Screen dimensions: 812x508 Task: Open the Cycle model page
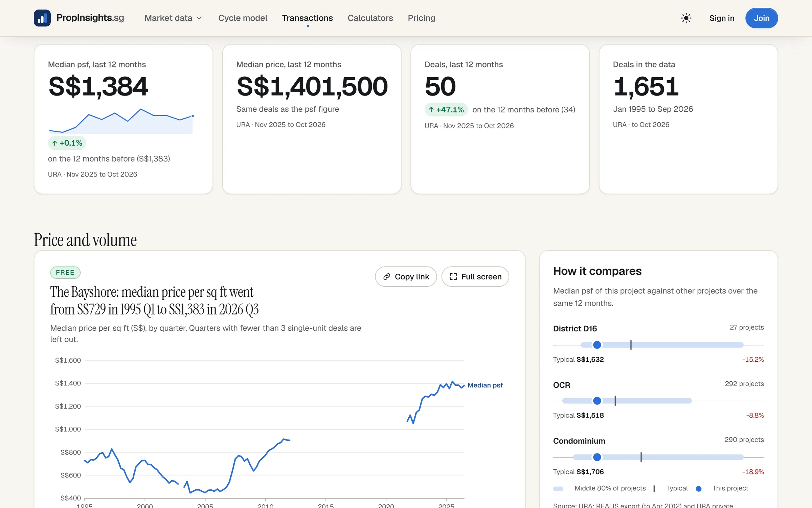point(243,18)
